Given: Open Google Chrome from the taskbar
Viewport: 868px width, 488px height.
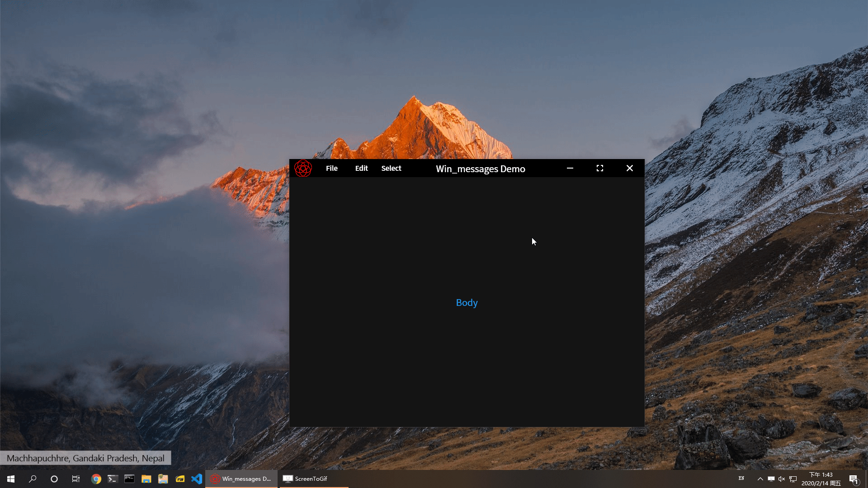Looking at the screenshot, I should (x=96, y=479).
